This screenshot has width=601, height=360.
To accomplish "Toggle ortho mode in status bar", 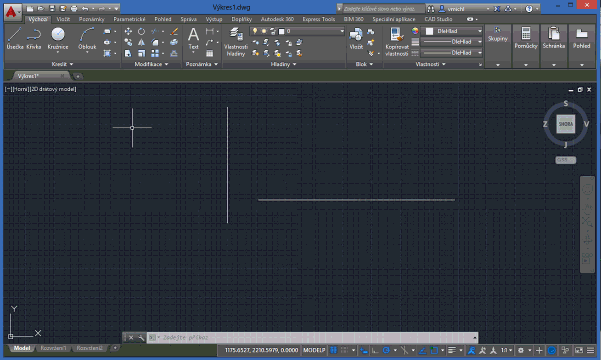I will (375, 350).
